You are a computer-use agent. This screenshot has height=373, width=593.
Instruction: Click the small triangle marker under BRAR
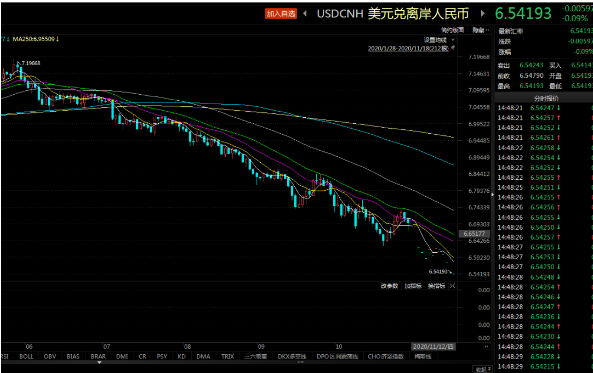click(x=99, y=362)
